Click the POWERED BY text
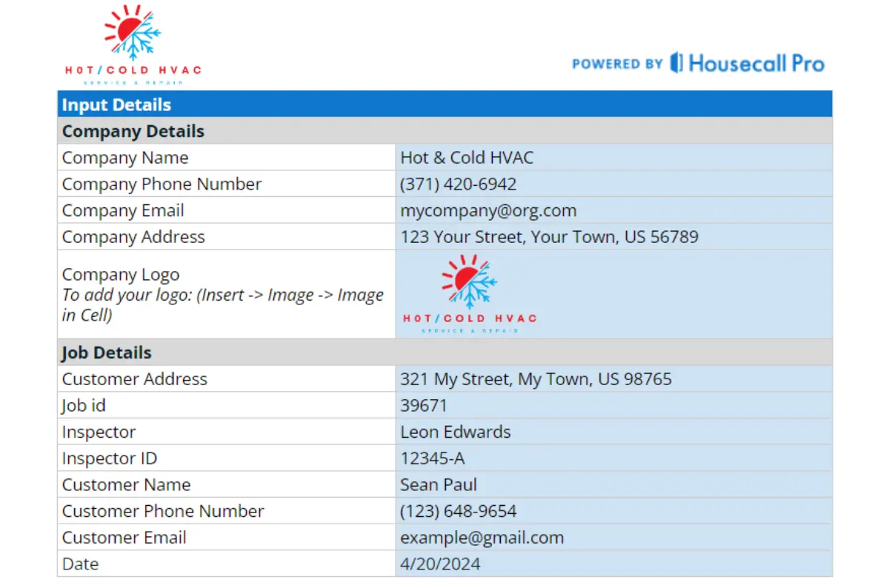889x588 pixels. 617,64
